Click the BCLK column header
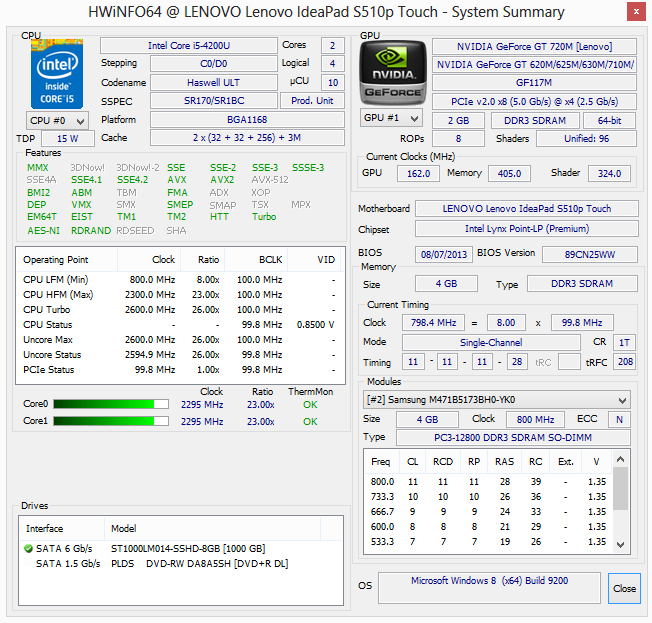Screen dimensions: 652x623 point(256,260)
